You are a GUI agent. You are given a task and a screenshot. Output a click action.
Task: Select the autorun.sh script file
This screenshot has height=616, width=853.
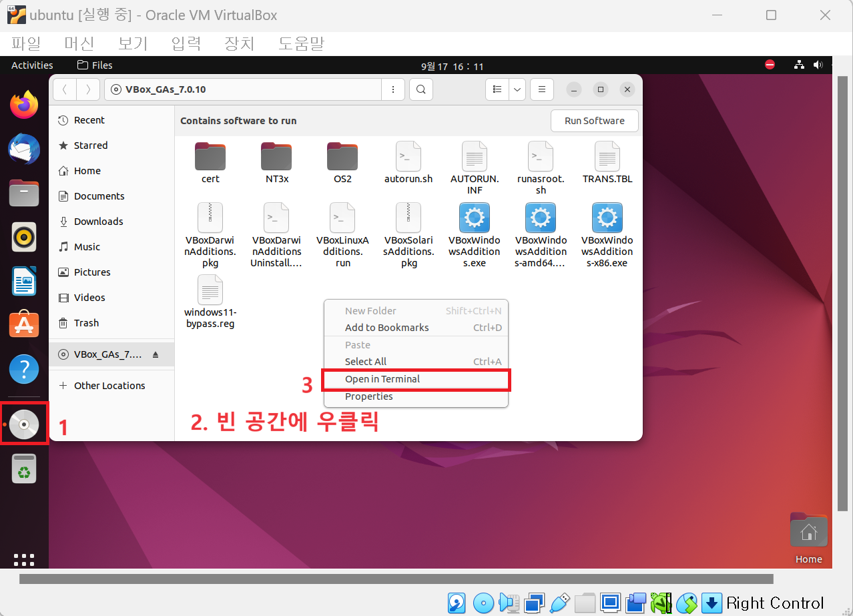pos(408,163)
